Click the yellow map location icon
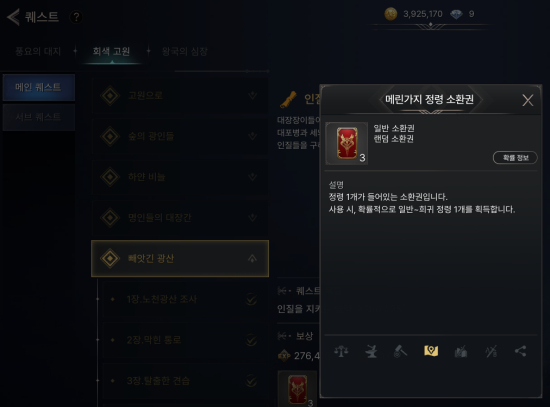The image size is (550, 407). 431,351
